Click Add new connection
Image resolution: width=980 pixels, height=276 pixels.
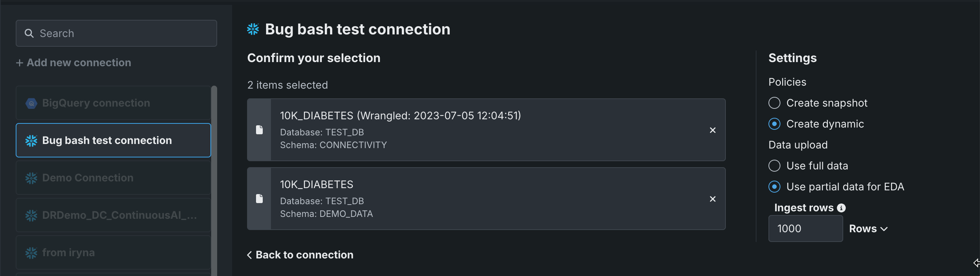pos(73,63)
